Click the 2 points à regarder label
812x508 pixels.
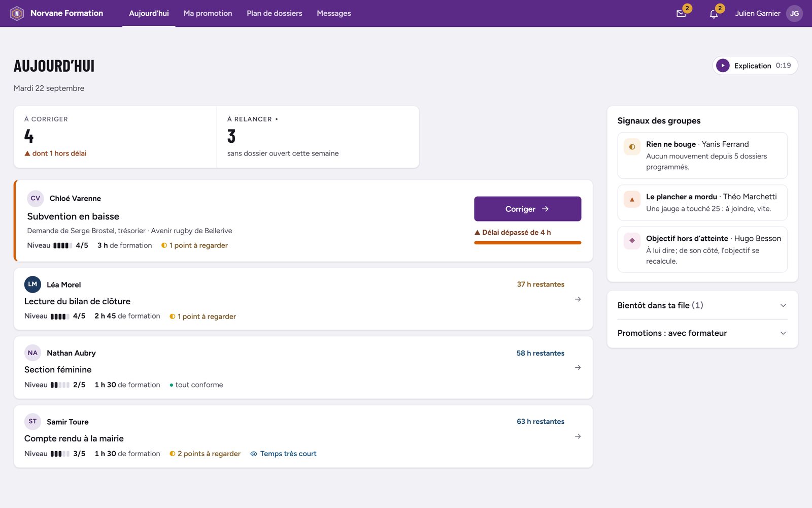209,454
